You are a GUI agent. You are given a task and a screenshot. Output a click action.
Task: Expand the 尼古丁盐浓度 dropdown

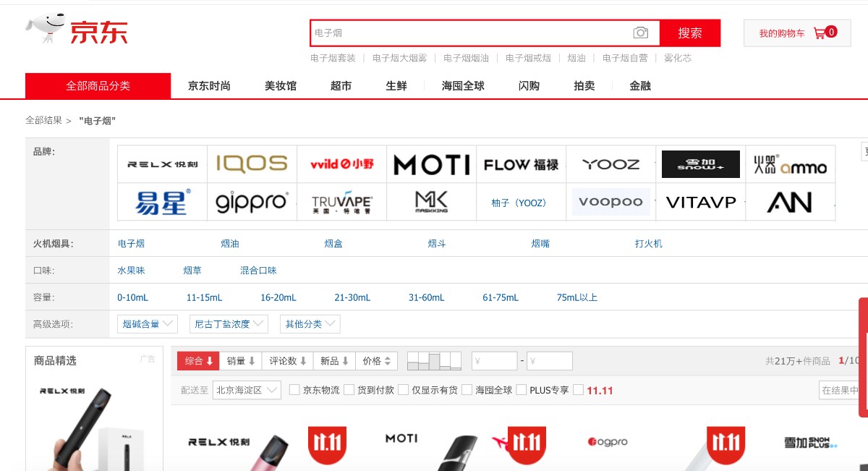[x=229, y=324]
